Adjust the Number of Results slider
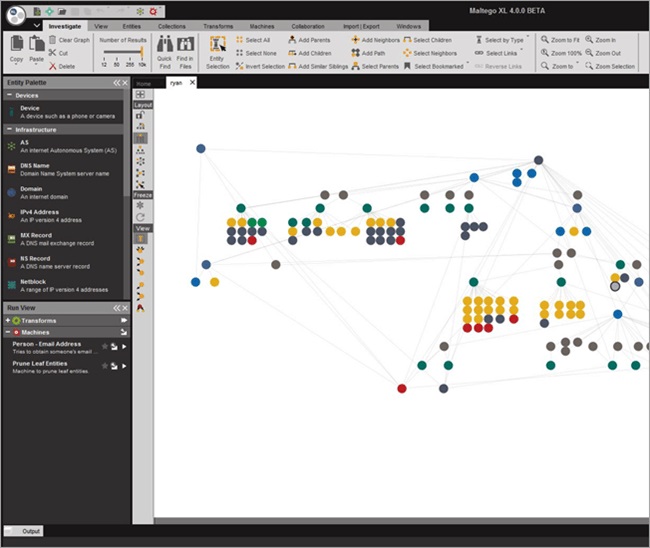 coord(123,52)
